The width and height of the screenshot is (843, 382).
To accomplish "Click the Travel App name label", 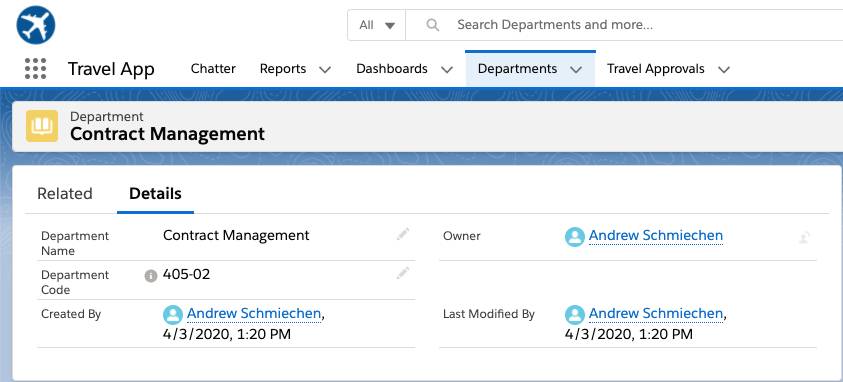I will (111, 69).
